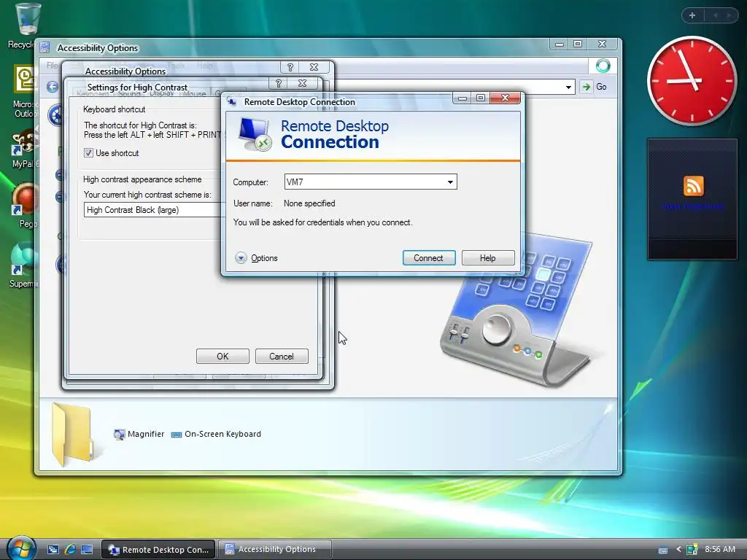Close the Remote Desktop Connection window
The height and width of the screenshot is (560, 747).
(x=506, y=98)
